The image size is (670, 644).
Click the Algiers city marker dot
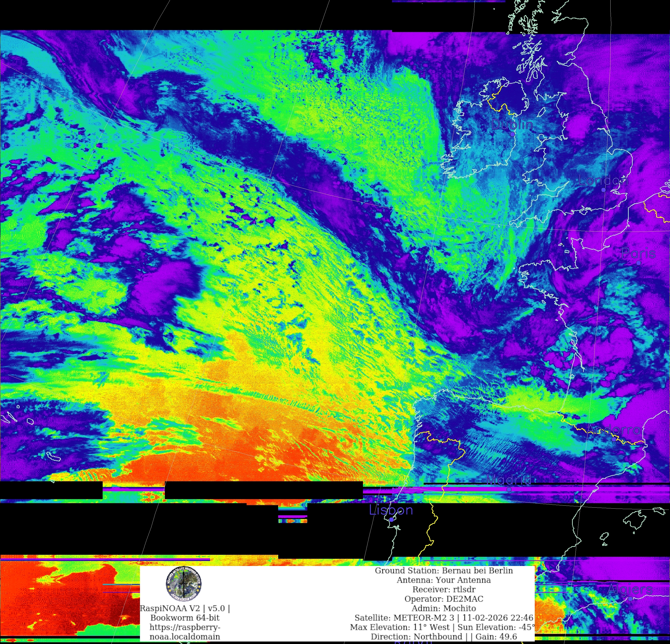coord(630,599)
